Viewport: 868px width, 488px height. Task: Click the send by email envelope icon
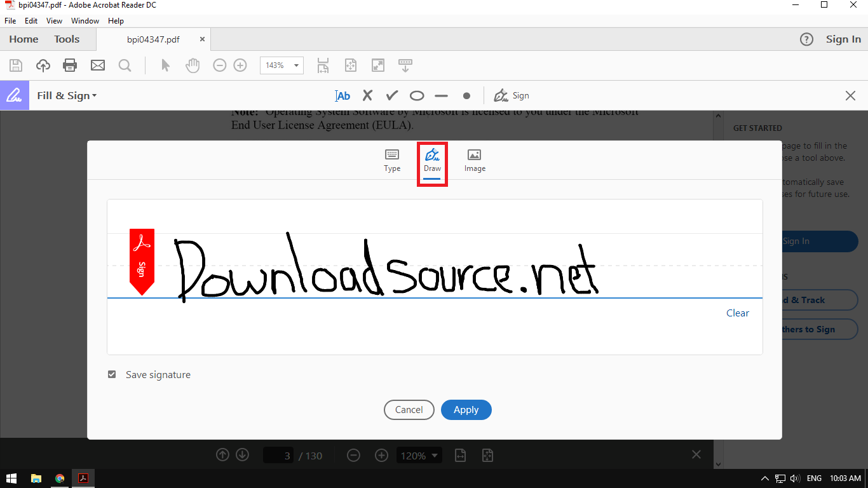97,65
